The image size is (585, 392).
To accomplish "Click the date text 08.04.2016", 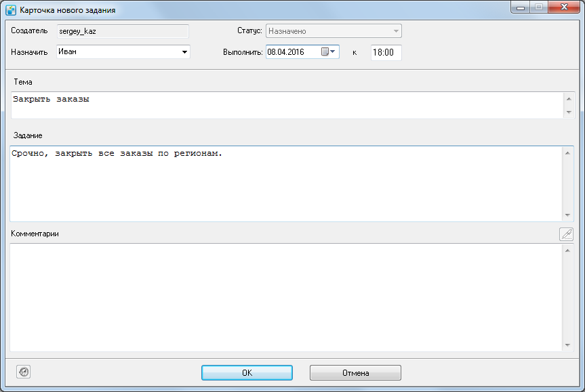I will [x=286, y=52].
